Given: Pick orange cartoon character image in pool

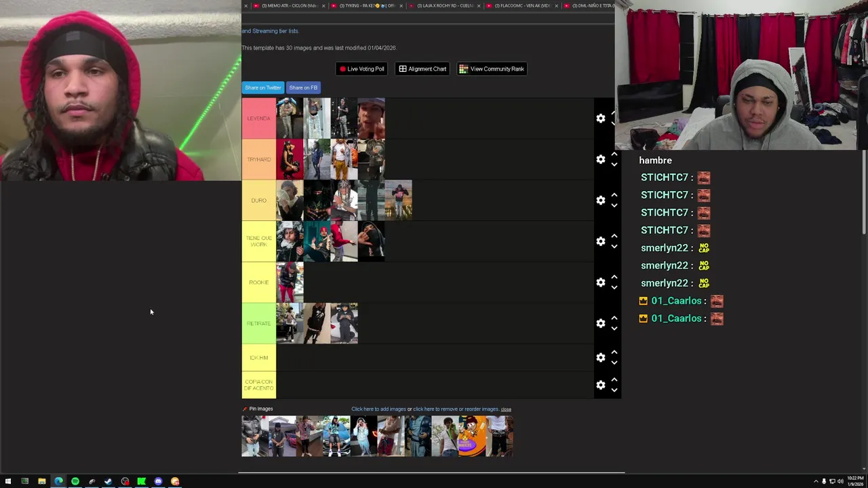Looking at the screenshot, I should pos(472,436).
